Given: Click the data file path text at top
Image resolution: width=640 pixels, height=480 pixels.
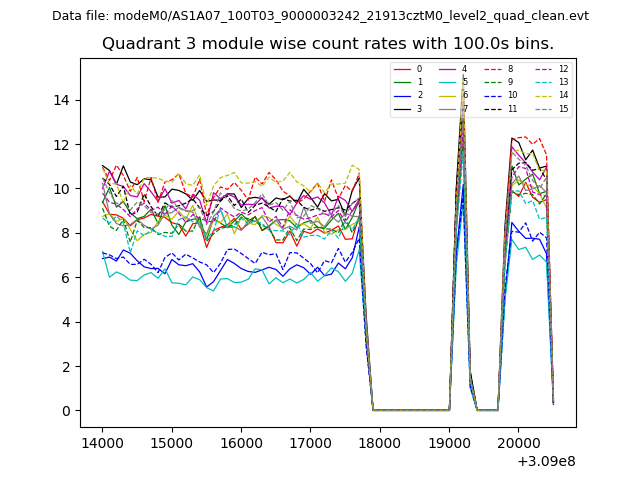Looking at the screenshot, I should point(320,16).
